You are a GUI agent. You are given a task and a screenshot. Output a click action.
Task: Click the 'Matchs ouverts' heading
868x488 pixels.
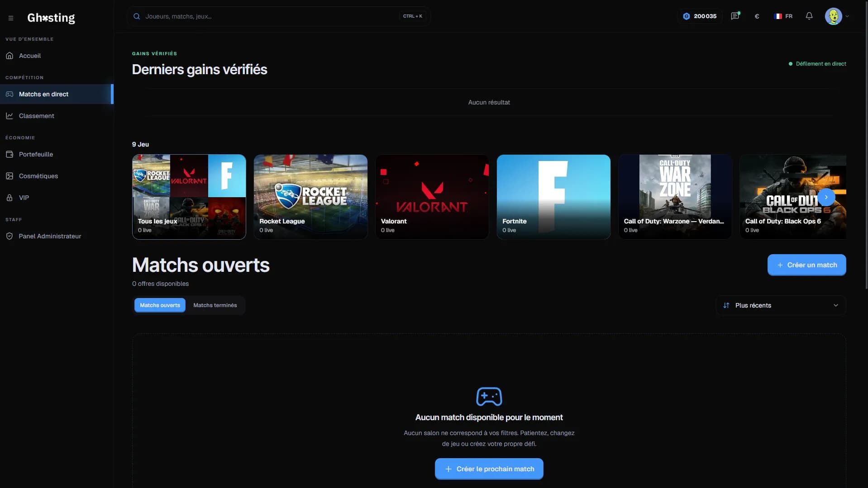coord(201,265)
